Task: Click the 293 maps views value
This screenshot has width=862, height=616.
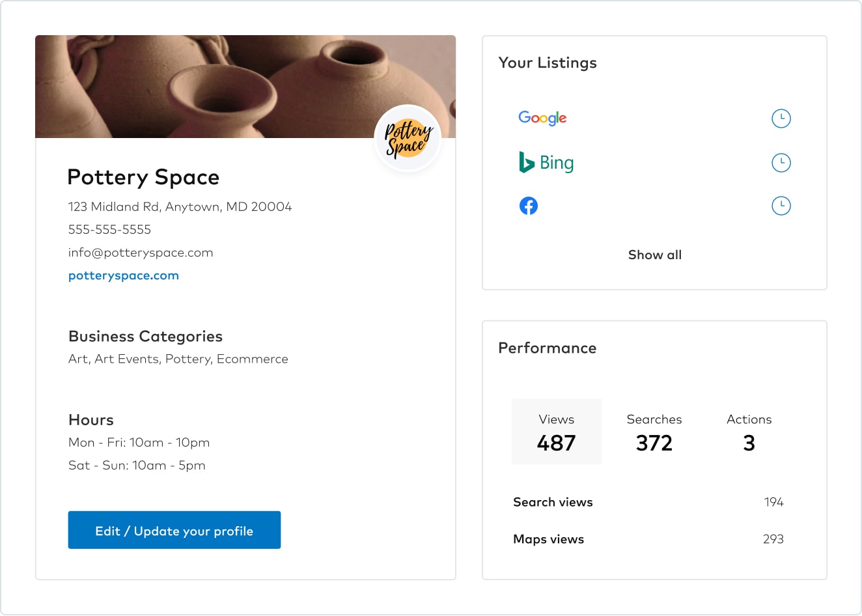Action: pyautogui.click(x=773, y=539)
